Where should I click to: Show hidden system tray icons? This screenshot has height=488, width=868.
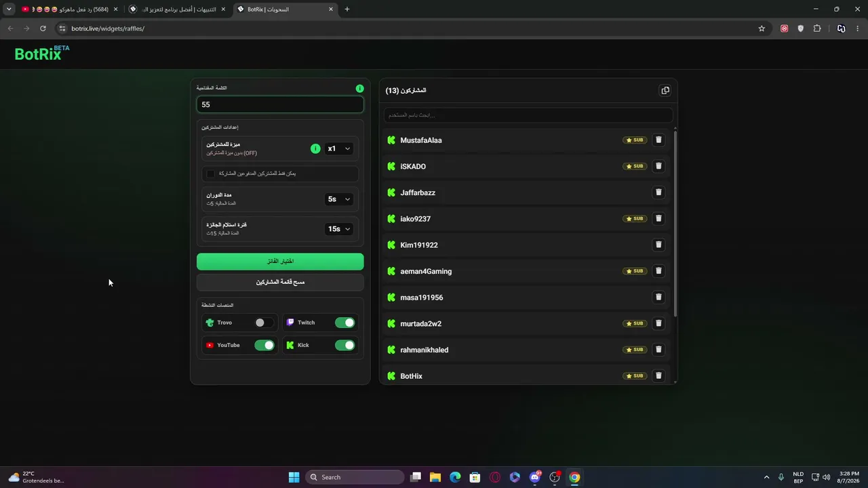point(766,477)
